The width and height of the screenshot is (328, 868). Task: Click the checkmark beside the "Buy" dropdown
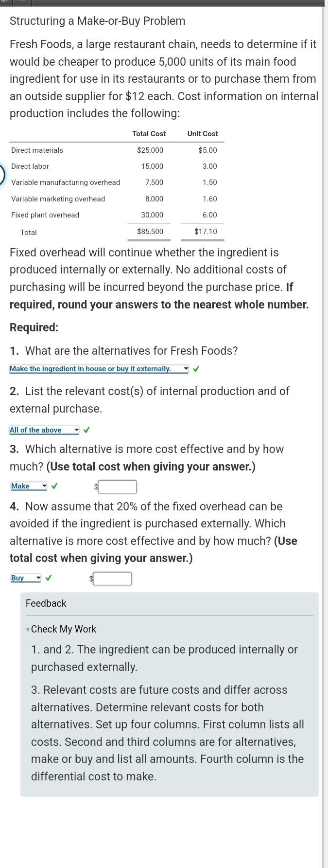click(48, 578)
